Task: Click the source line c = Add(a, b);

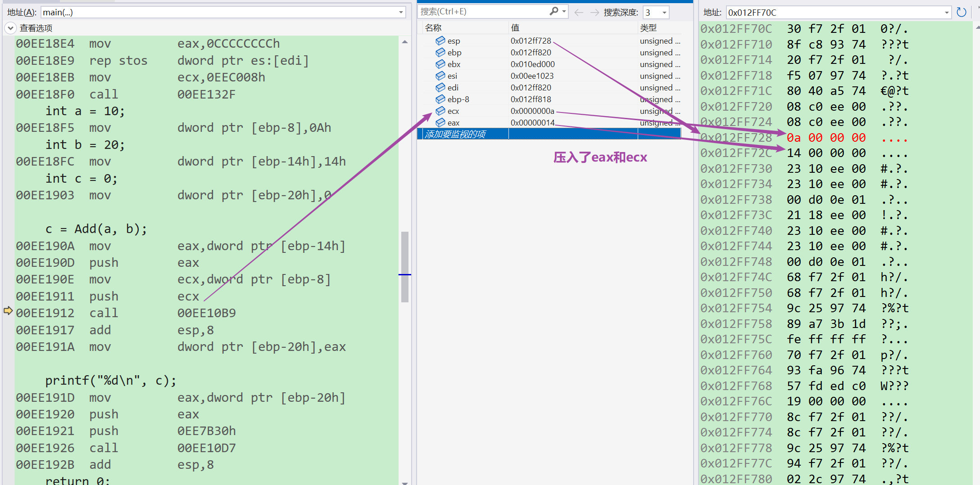Action: (96, 229)
